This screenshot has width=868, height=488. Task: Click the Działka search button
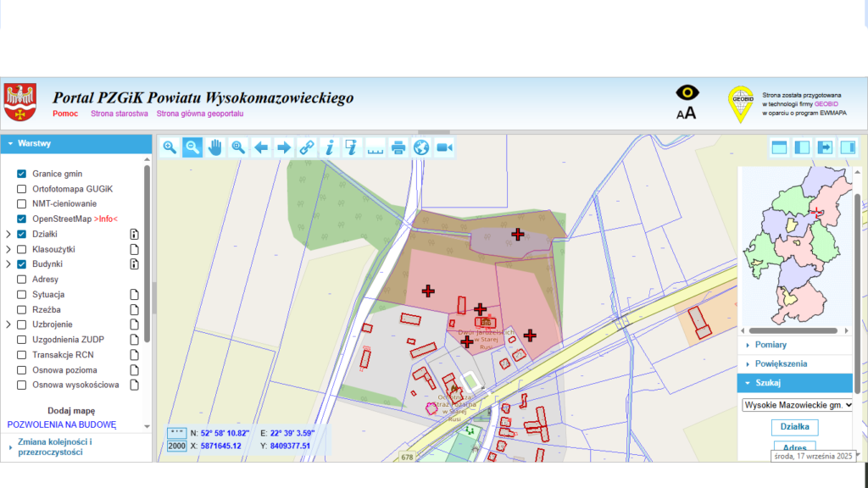(794, 427)
